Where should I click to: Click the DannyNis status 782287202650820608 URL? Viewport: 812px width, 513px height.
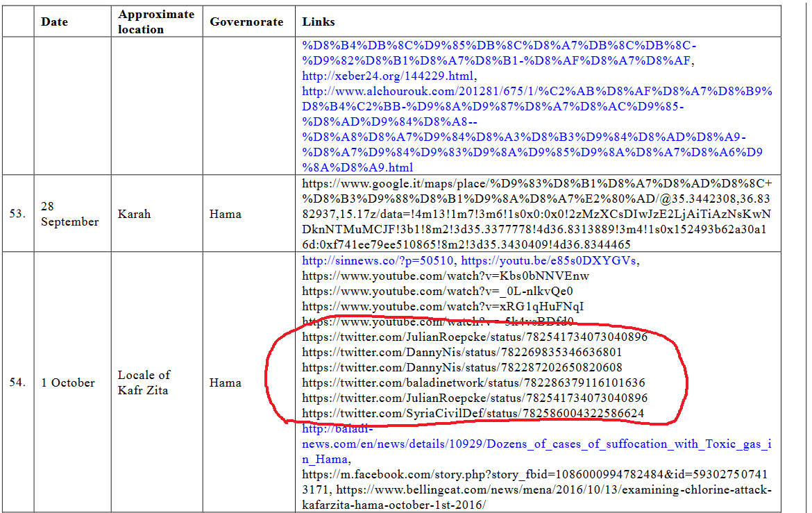pyautogui.click(x=462, y=367)
